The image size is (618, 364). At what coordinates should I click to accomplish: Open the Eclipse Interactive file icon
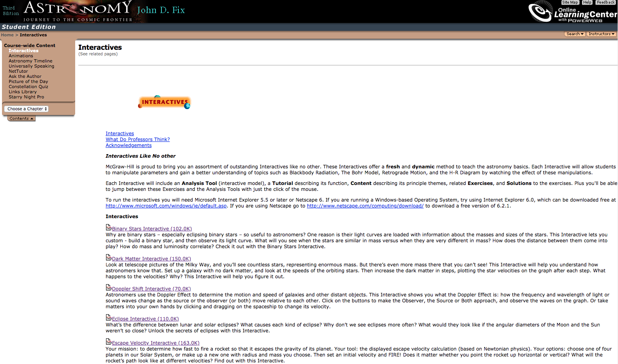point(108,317)
